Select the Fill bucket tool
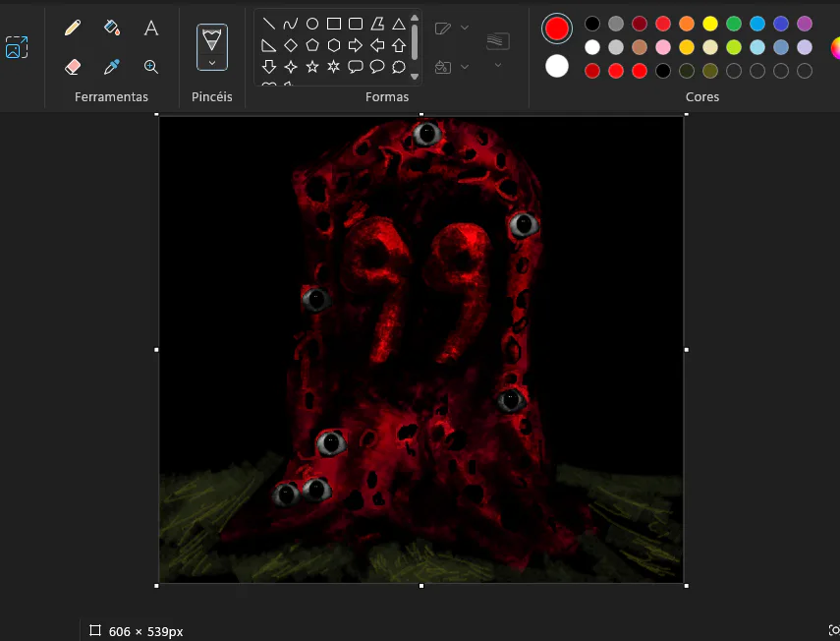The image size is (840, 641). [x=111, y=28]
